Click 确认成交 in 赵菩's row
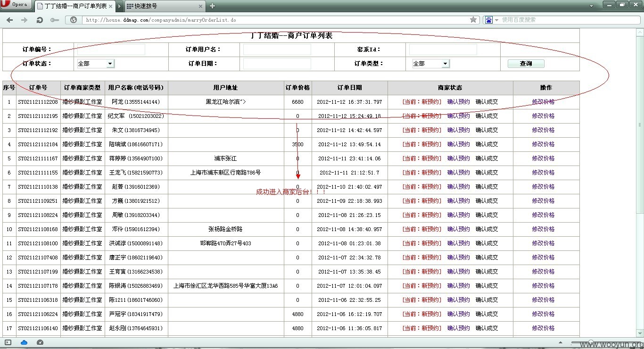Image resolution: width=644 pixels, height=349 pixels. [487, 187]
